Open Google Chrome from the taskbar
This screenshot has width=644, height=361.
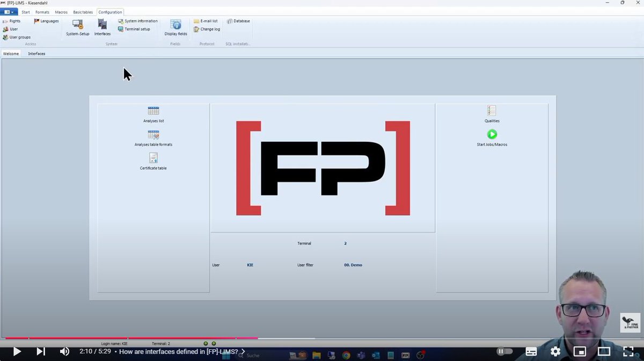346,355
